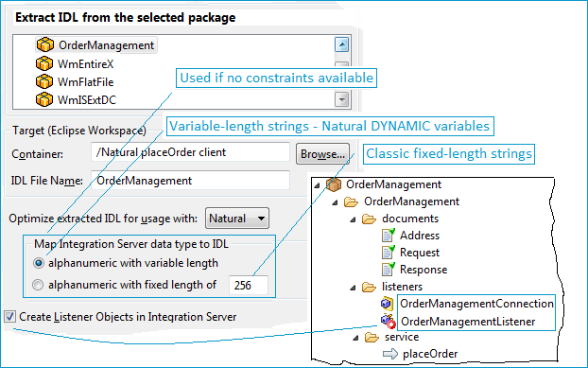
Task: Select the OrderManagement package icon in list
Action: click(x=45, y=45)
